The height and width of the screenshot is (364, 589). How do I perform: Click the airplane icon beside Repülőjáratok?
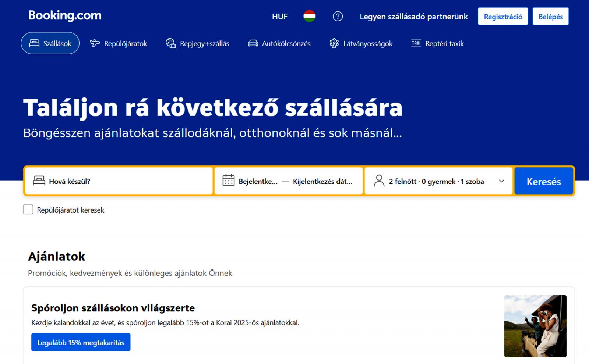[95, 43]
